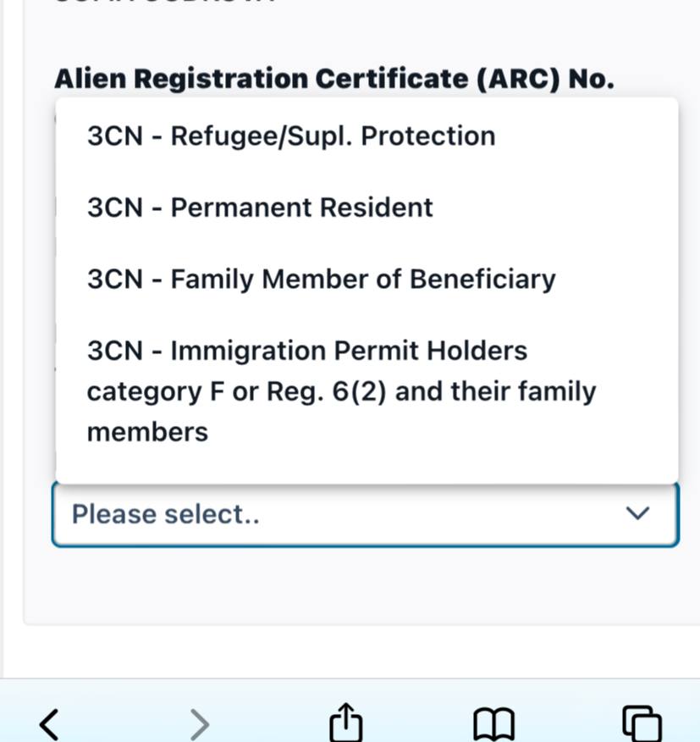Screen dimensions: 700x742
Task: Pick the Permanent Resident list entry
Action: tap(260, 208)
